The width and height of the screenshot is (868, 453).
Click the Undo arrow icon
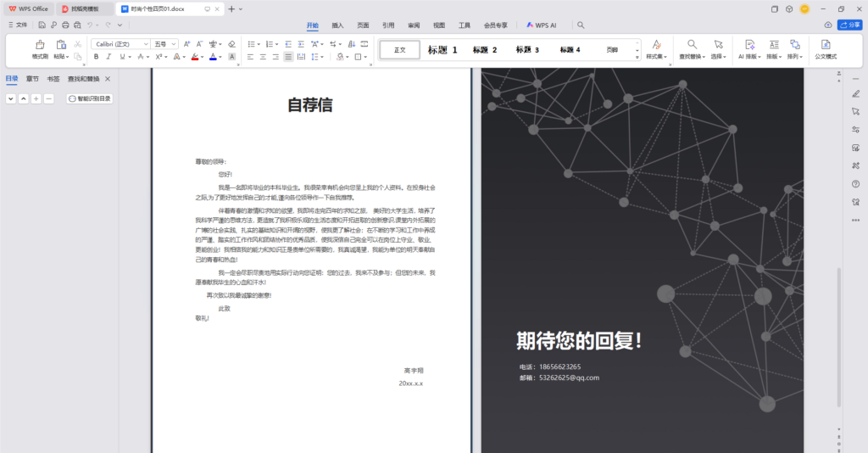[x=90, y=25]
